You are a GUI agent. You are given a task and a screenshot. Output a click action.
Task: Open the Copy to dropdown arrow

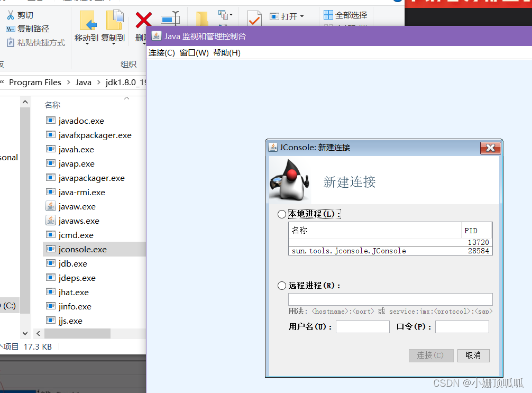[113, 44]
